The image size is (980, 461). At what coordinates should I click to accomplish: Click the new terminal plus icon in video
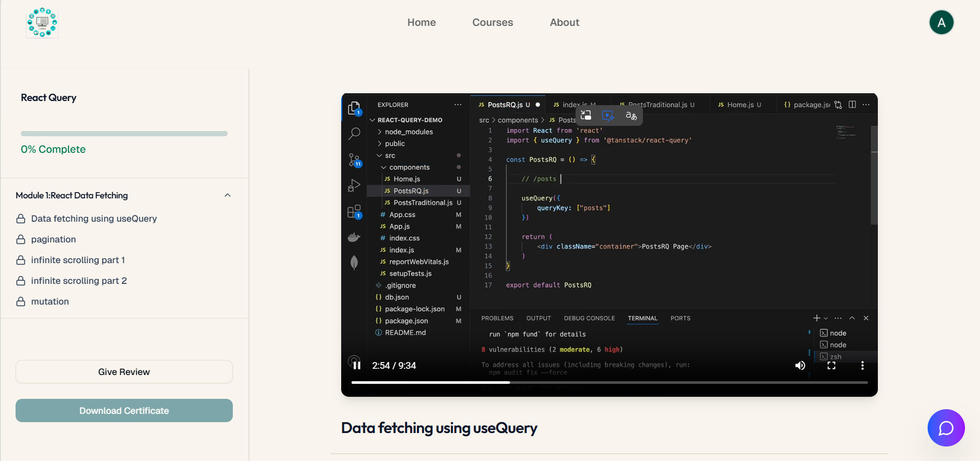817,318
